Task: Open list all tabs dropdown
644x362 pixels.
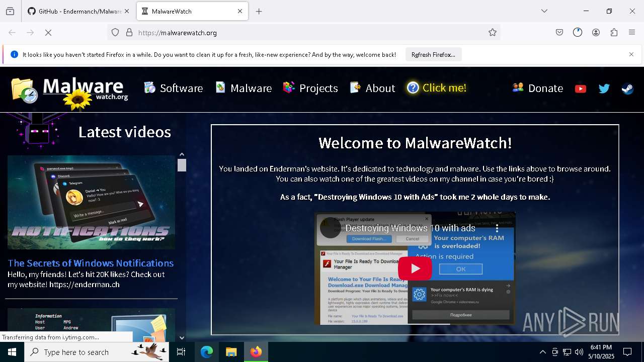Action: pos(544,11)
